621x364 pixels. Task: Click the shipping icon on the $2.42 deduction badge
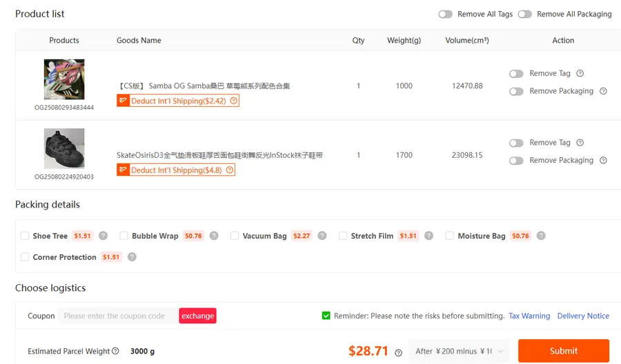click(123, 101)
